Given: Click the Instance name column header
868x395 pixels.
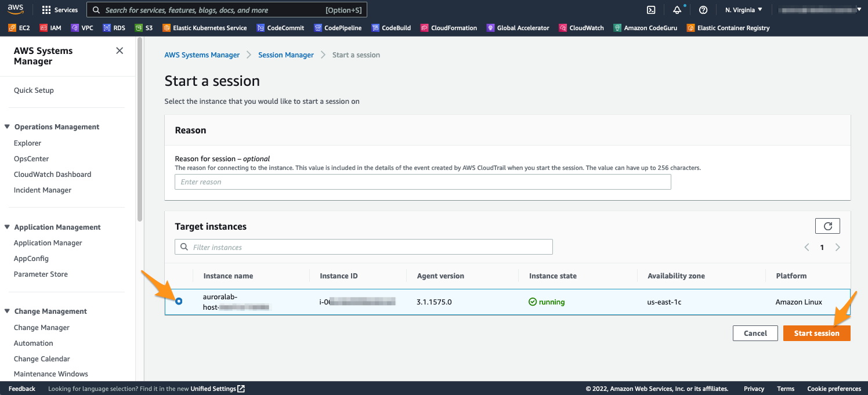Looking at the screenshot, I should [x=228, y=276].
